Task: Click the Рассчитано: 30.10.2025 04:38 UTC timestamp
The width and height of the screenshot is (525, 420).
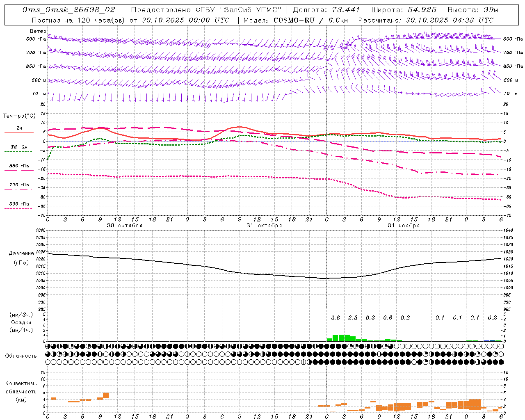Action: [x=426, y=20]
